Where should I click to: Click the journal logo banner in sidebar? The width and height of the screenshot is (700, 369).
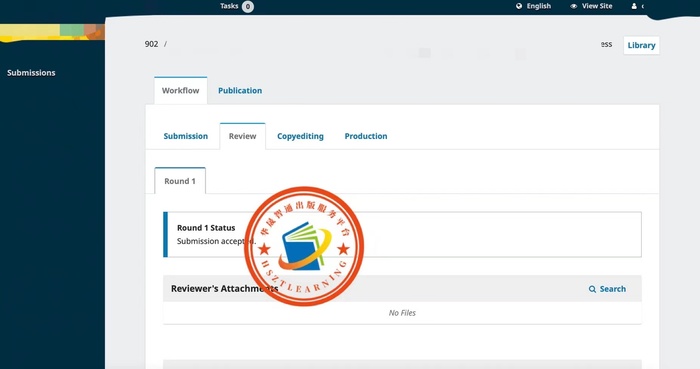[52, 33]
